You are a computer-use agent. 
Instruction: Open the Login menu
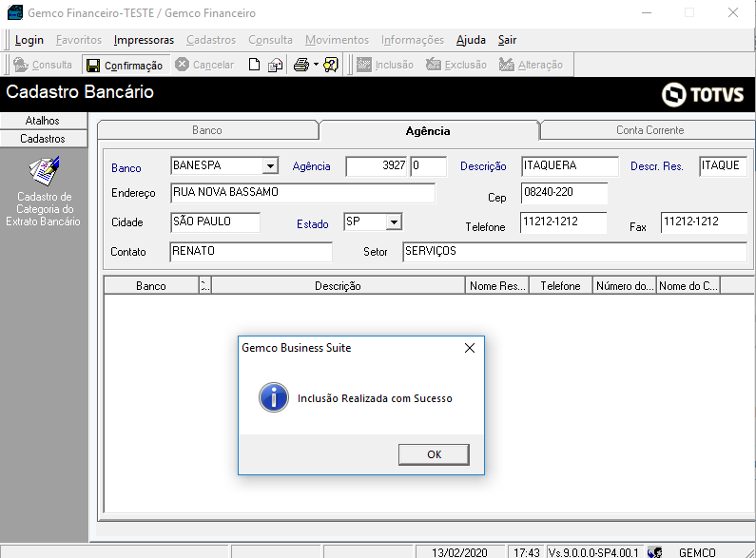pos(29,40)
